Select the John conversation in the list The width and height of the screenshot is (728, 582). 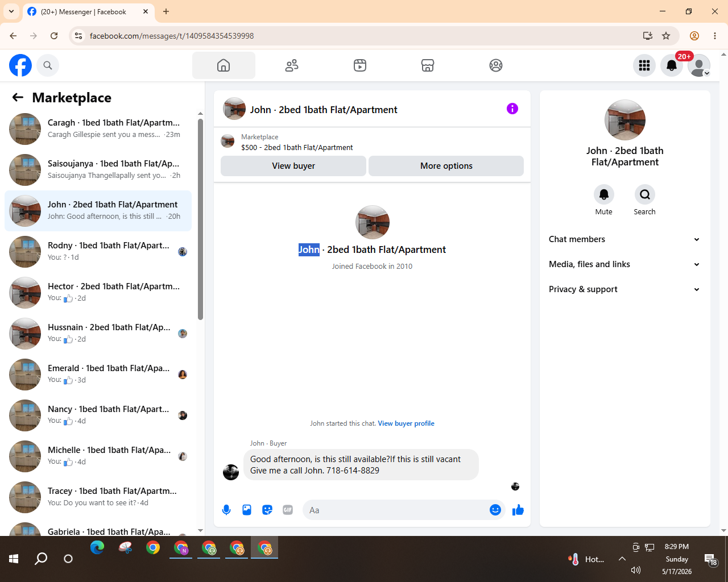98,211
